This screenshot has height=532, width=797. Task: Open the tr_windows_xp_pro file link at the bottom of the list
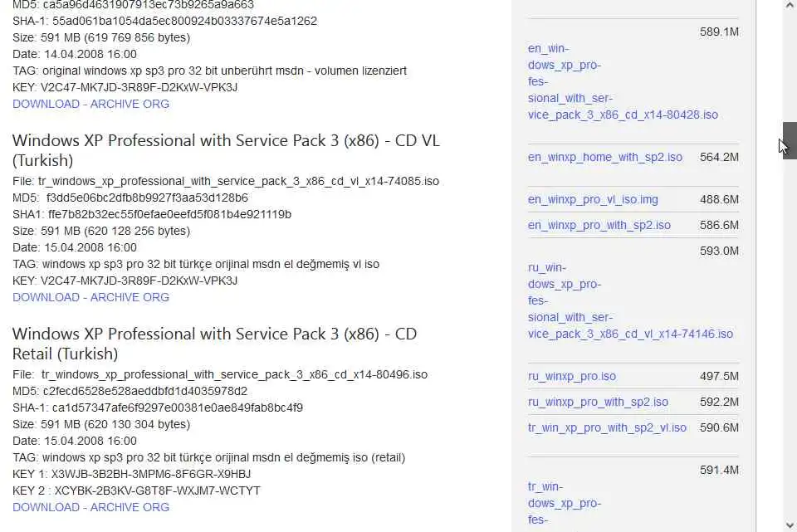pyautogui.click(x=565, y=504)
